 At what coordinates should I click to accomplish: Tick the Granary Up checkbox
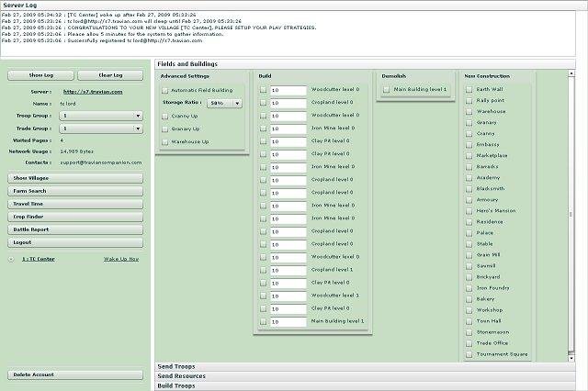[x=164, y=129]
